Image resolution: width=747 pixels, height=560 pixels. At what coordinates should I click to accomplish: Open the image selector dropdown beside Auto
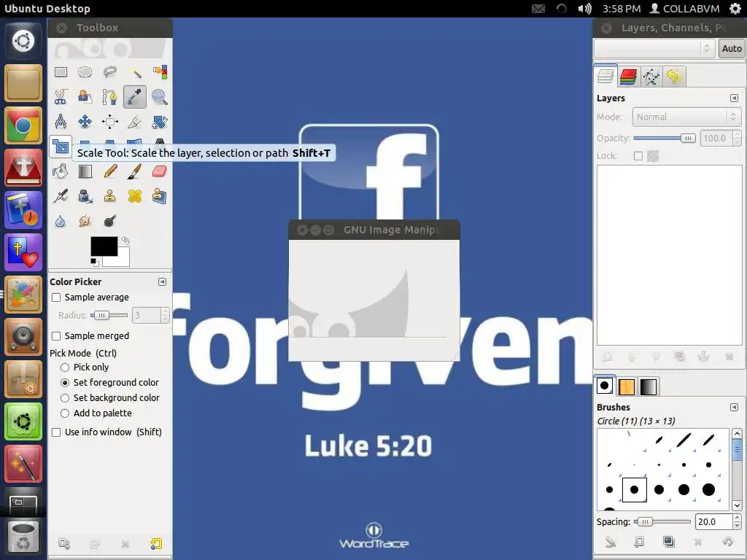point(654,48)
